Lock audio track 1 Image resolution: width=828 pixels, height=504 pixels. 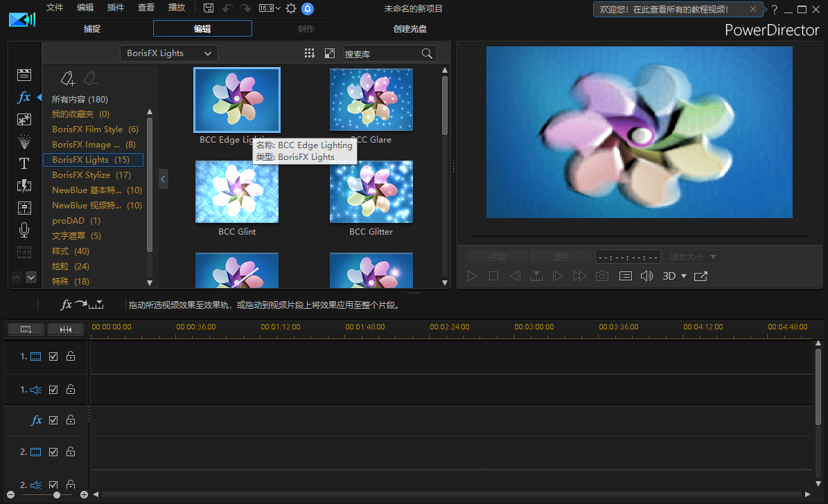coord(70,389)
